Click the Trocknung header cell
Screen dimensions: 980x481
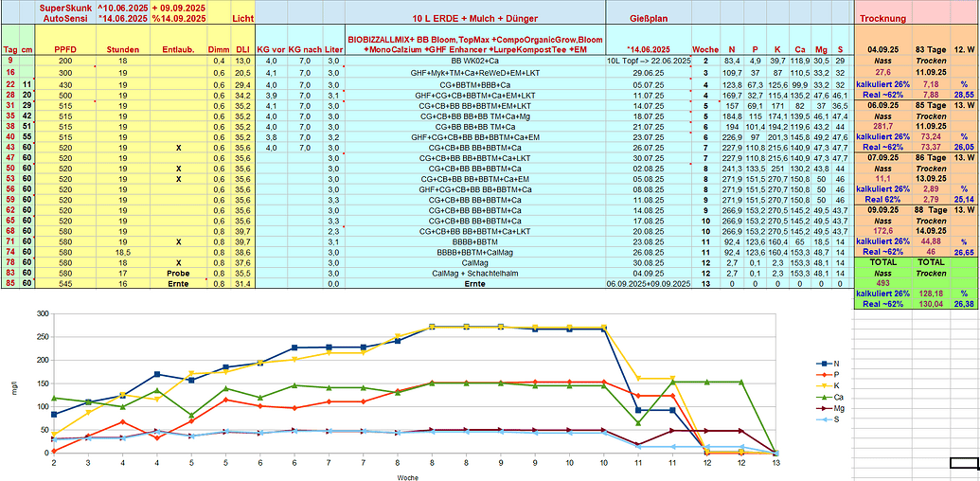tap(882, 19)
